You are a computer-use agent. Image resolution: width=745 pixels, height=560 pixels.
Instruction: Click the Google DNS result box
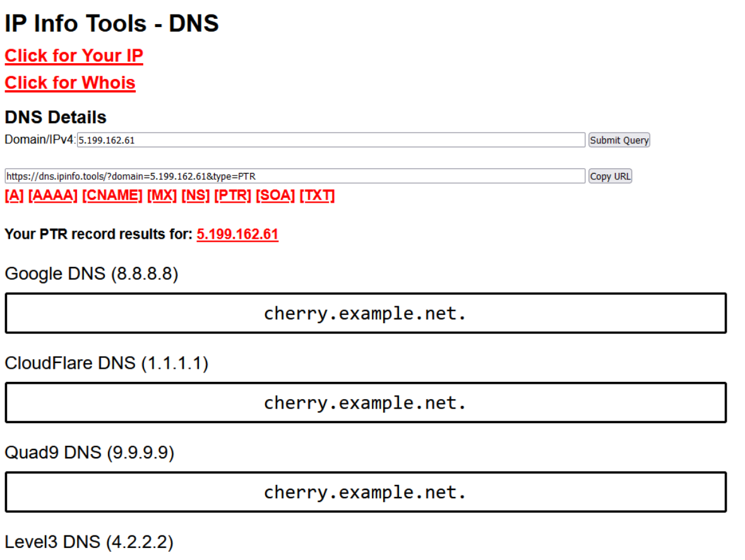pos(366,313)
